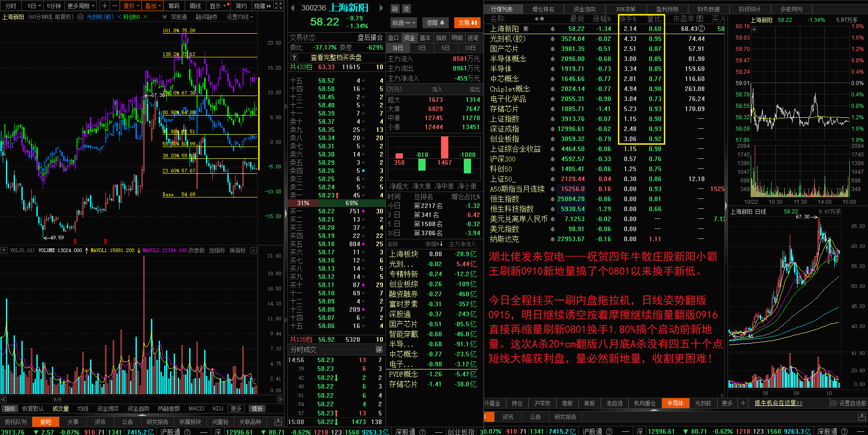This screenshot has width=868, height=435.
Task: Click bell alert icon for 国产芯片 row
Action: point(552,49)
